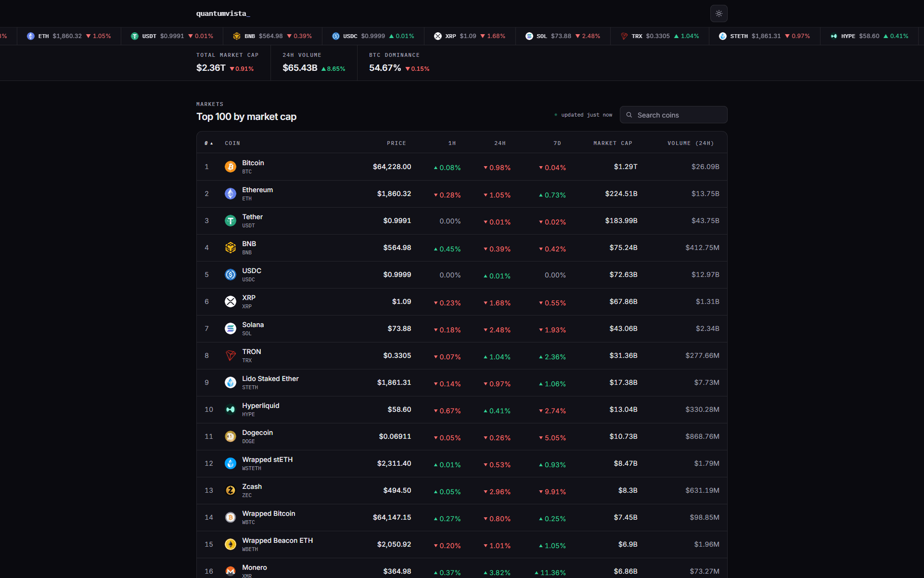Image resolution: width=924 pixels, height=578 pixels.
Task: Click Monero 24h change 3.82%
Action: tap(497, 573)
